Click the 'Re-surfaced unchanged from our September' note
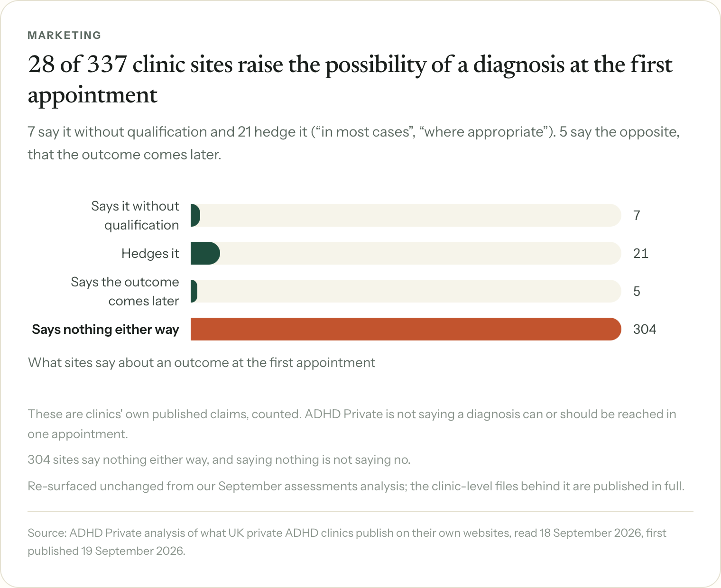This screenshot has width=721, height=588. pyautogui.click(x=356, y=486)
